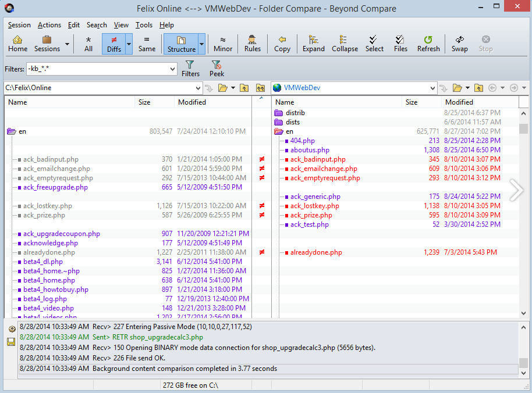Open the Actions menu
Viewport: 532px width, 393px height.
coord(49,25)
